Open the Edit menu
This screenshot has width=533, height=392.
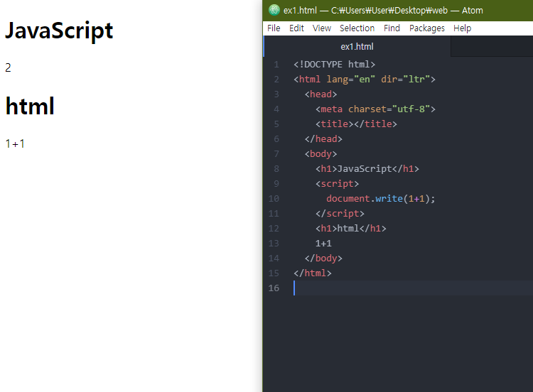click(296, 28)
